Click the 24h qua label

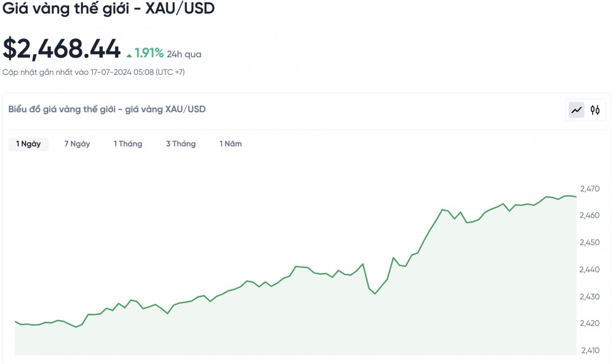(184, 54)
